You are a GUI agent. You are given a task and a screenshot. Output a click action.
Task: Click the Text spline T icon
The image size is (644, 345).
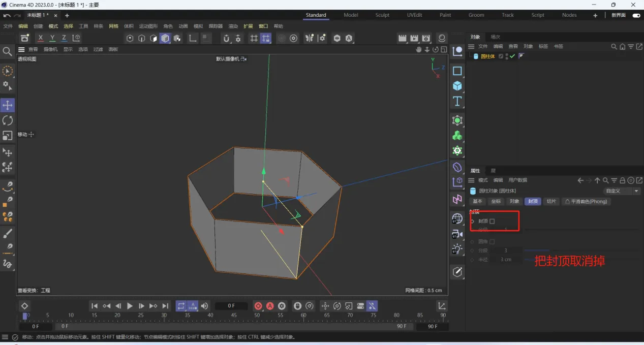point(457,101)
